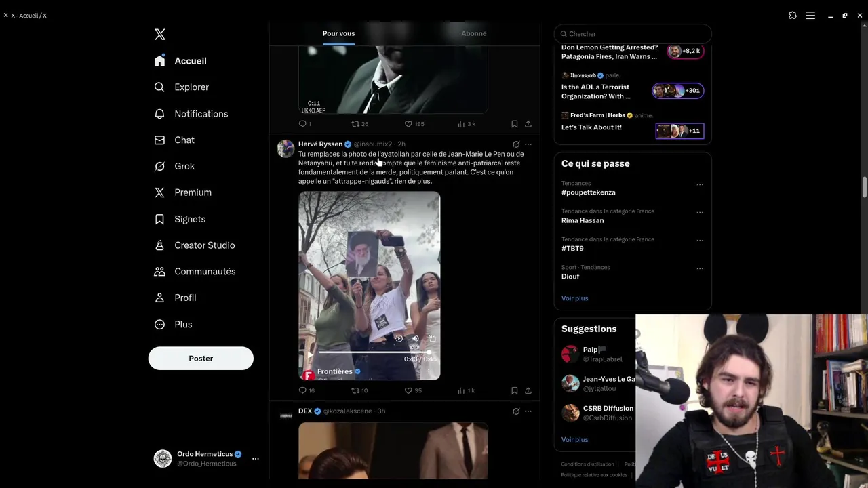Open Chat messages from the sidebar
Image resolution: width=868 pixels, height=488 pixels.
tap(174, 140)
